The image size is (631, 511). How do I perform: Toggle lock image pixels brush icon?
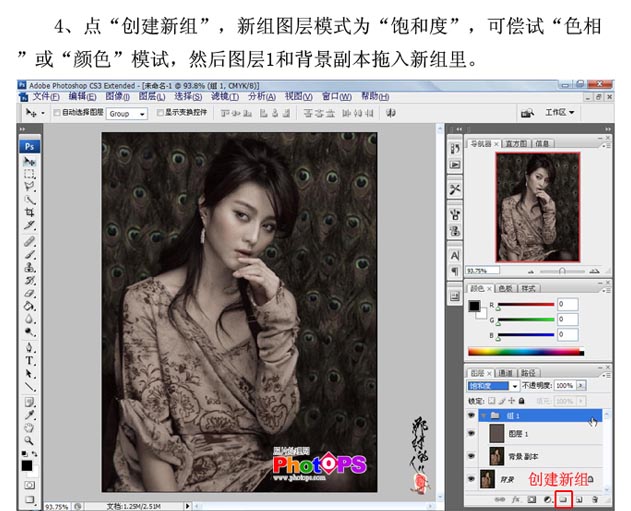[502, 401]
